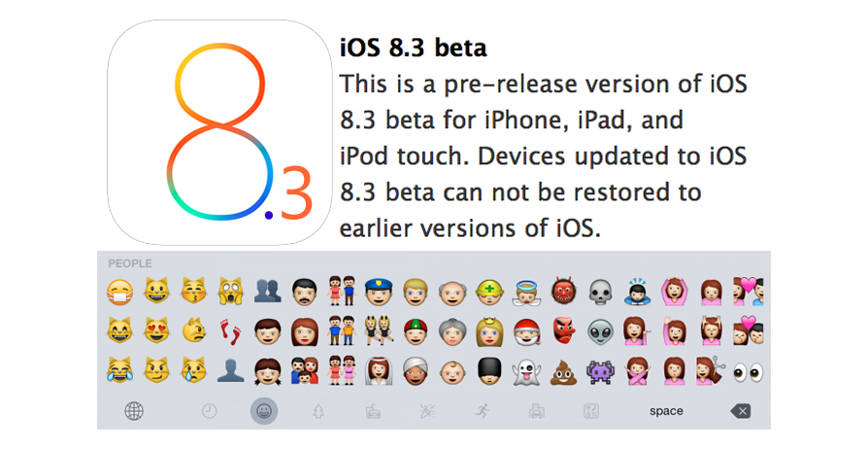Open the recent emojis clock tab
The height and width of the screenshot is (450, 868).
[x=209, y=411]
